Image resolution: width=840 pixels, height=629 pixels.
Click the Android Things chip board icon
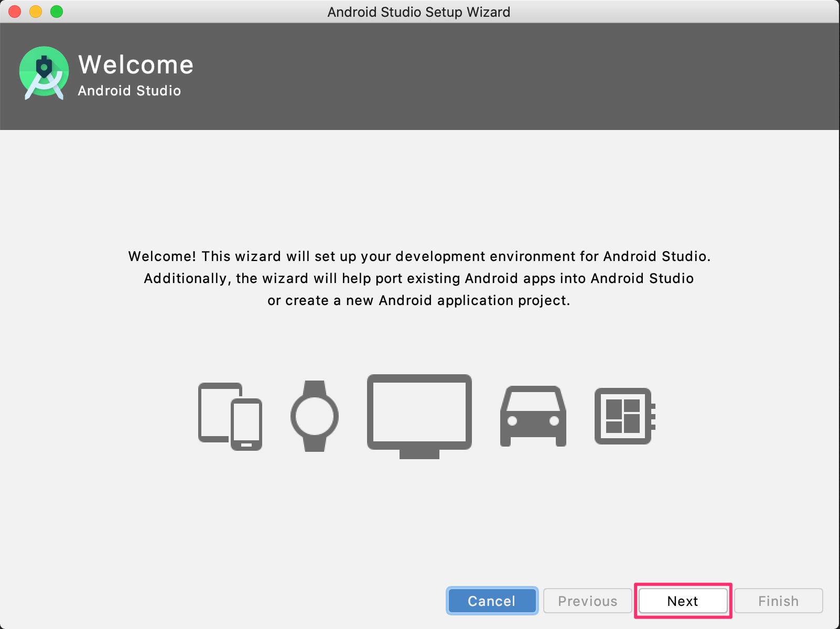pos(625,416)
